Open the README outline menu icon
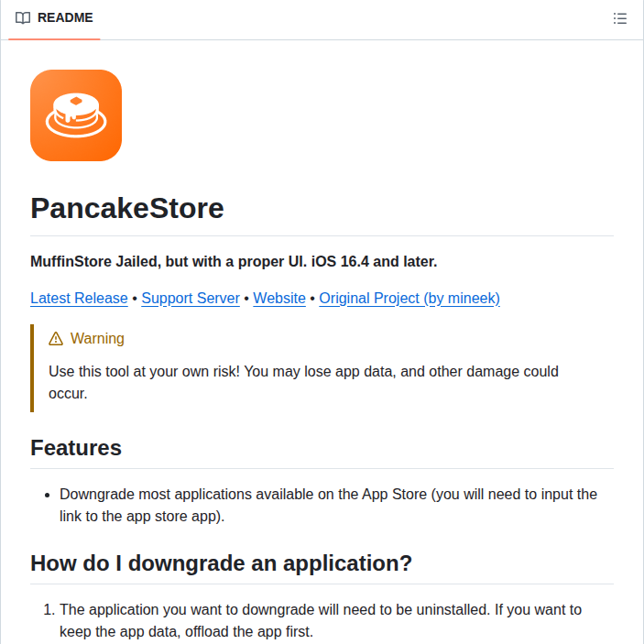The image size is (644, 644). [x=620, y=18]
